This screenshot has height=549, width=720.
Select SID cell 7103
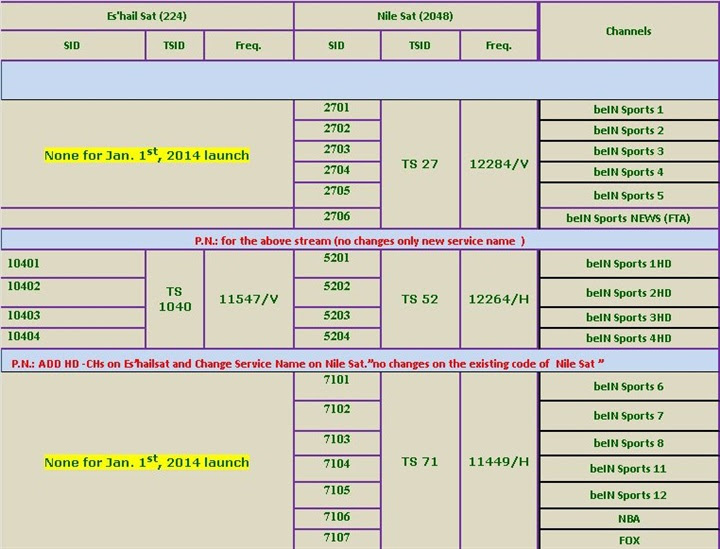point(337,443)
